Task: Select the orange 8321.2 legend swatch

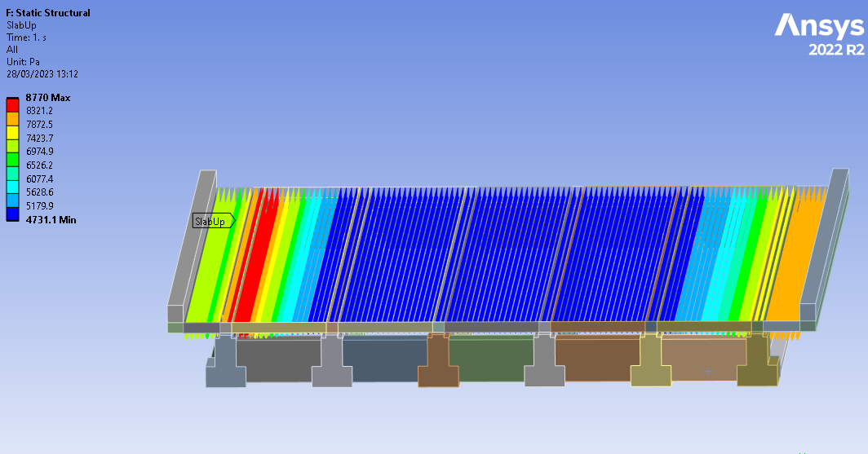Action: click(x=12, y=119)
